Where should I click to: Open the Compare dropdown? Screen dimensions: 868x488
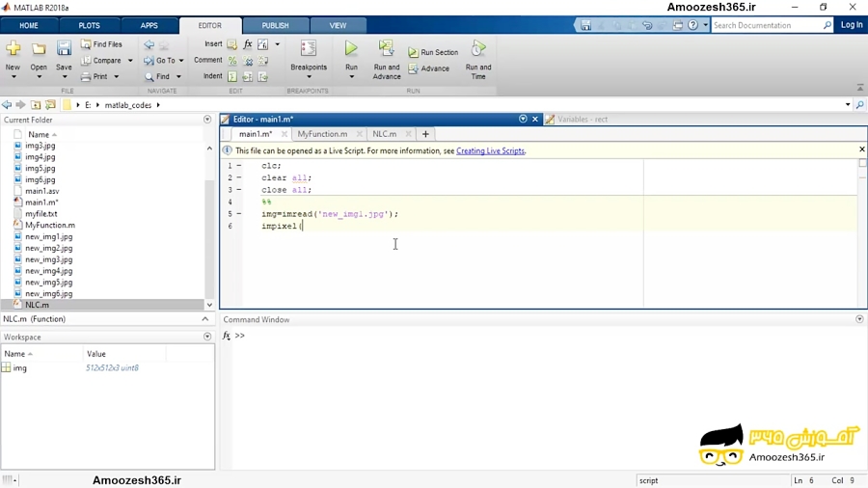point(130,61)
